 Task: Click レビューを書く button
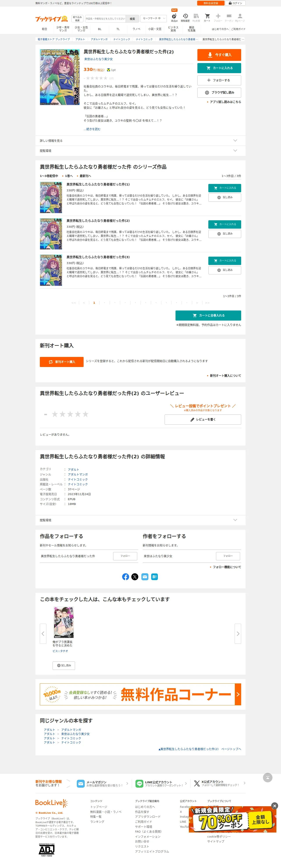(203, 419)
